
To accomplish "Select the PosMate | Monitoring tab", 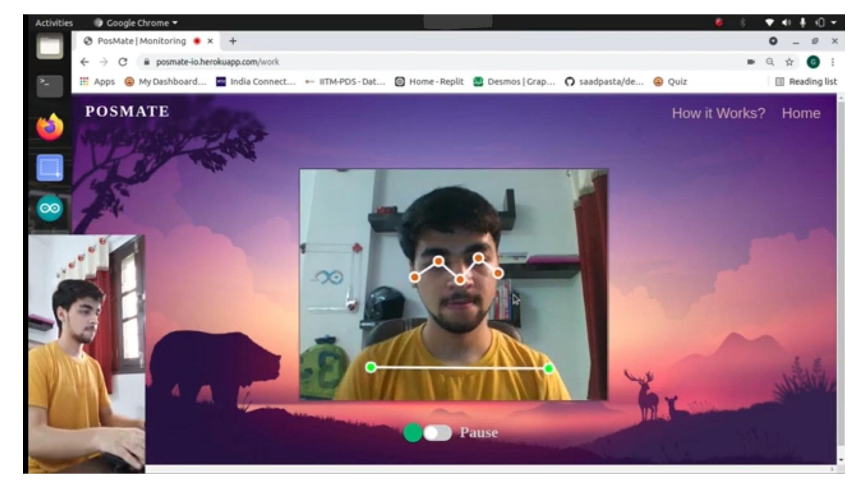I will click(x=141, y=41).
